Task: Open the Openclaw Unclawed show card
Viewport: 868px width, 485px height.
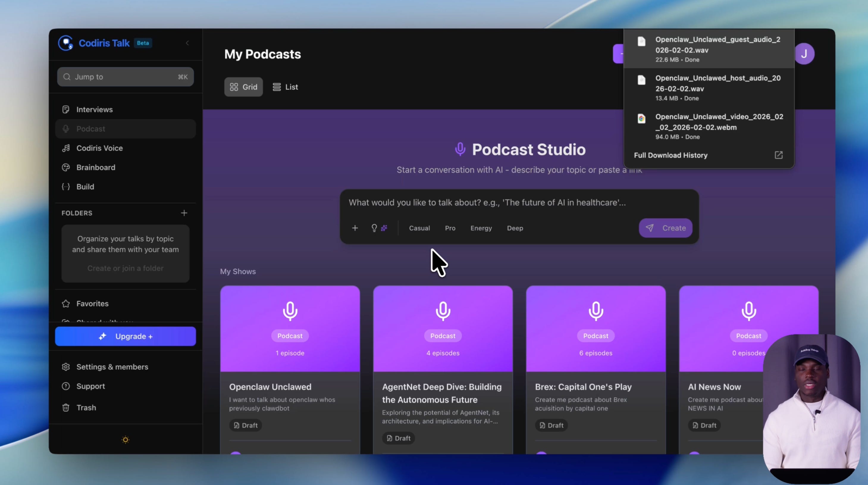Action: coord(290,370)
